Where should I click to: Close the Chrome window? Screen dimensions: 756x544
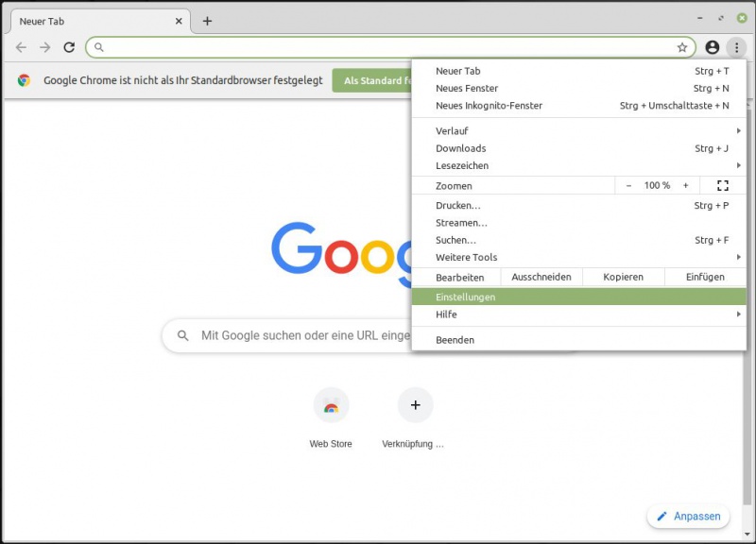tap(742, 18)
